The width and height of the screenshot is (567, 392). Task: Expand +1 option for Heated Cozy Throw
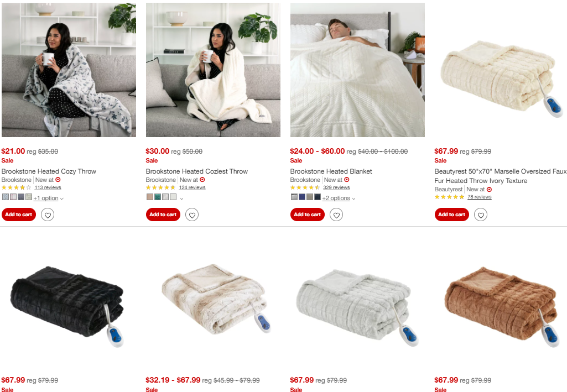(48, 198)
